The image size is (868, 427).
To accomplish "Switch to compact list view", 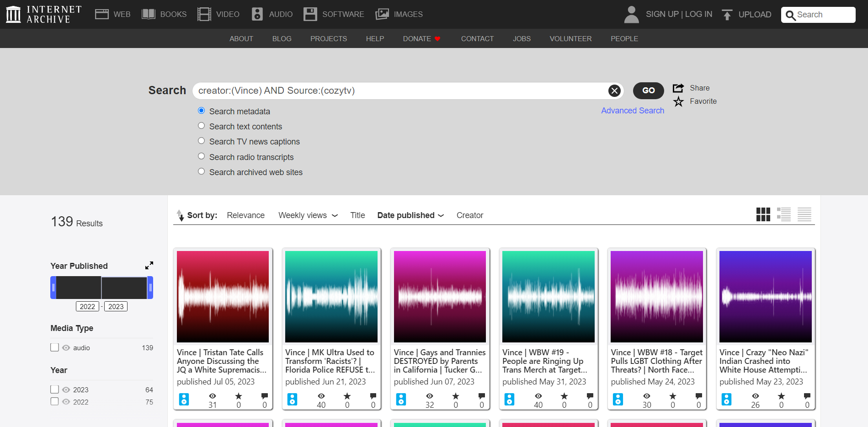I will (x=804, y=214).
